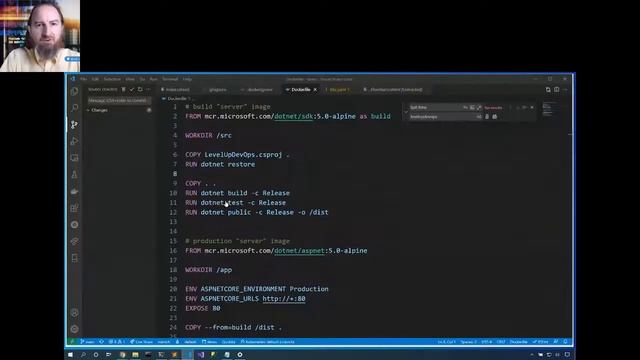Open the Remote Explorer activity icon
Screen dimensions: 640x360
[x=74, y=158]
